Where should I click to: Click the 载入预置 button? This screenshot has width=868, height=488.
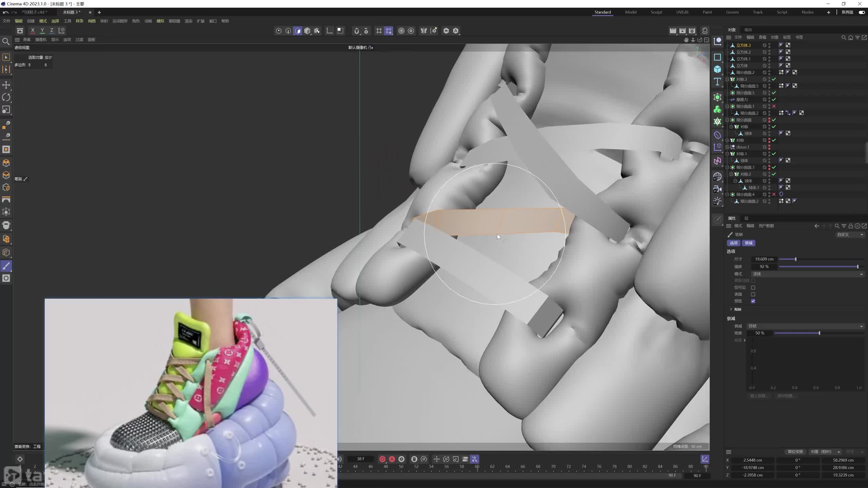point(758,396)
